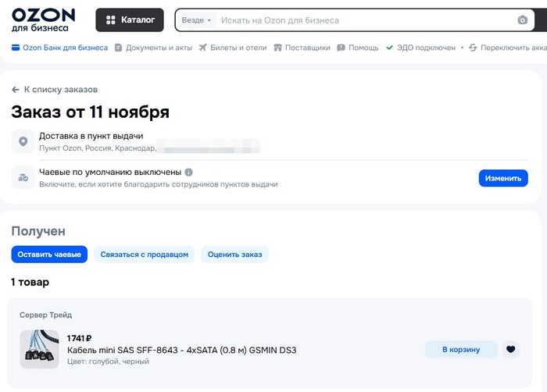Click the heart favorite icon for cable
The width and height of the screenshot is (547, 392).
(511, 349)
